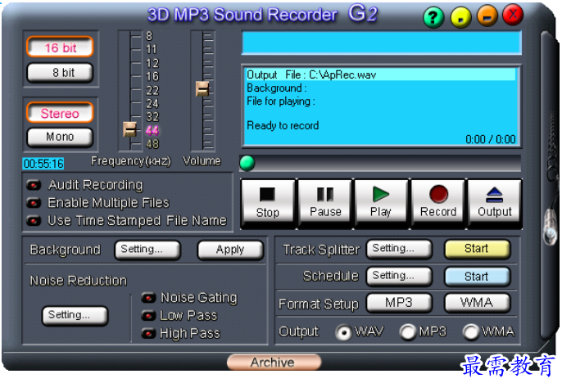Set frequency to 48 kHz

point(152,144)
